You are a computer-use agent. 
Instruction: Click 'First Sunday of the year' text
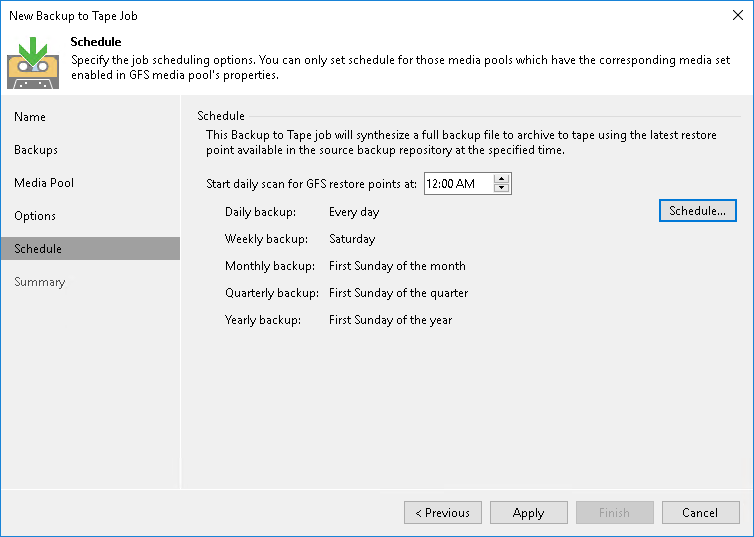(x=390, y=320)
